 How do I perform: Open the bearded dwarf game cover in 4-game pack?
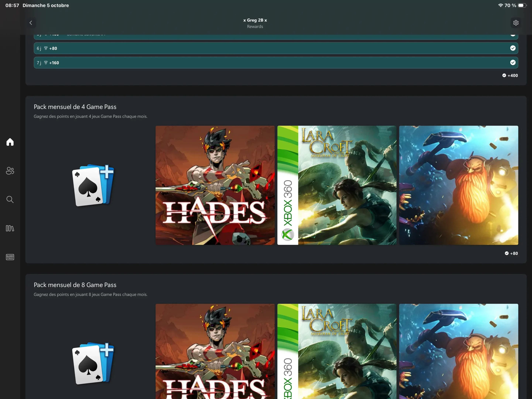click(x=458, y=185)
